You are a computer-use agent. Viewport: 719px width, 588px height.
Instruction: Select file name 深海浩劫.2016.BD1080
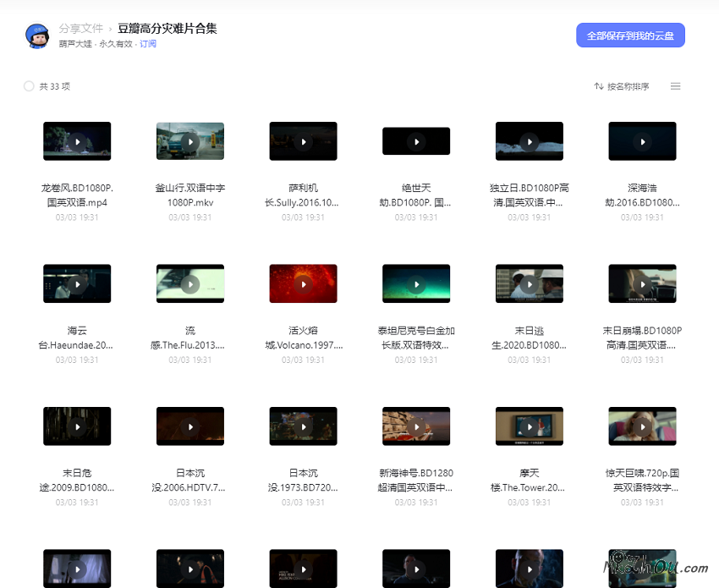(642, 195)
